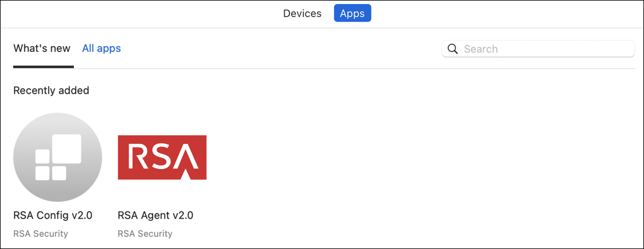The height and width of the screenshot is (249, 644).
Task: Click the three small squares in Config icon
Action: [51, 165]
